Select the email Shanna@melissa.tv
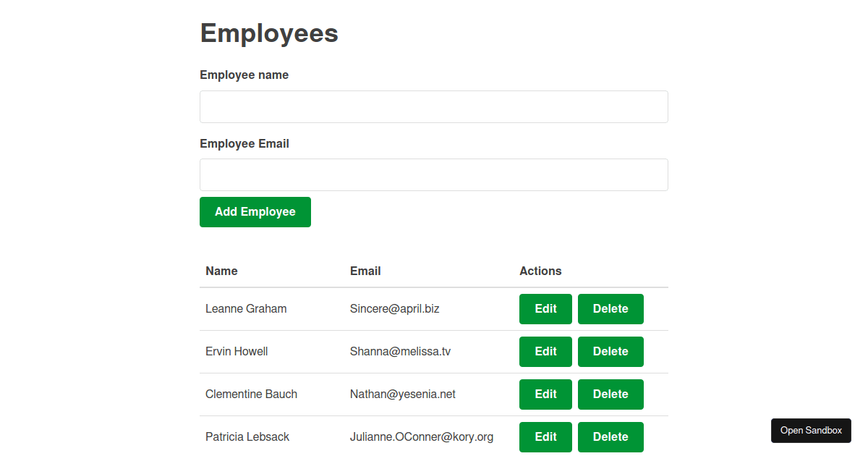This screenshot has width=868, height=456. click(399, 351)
